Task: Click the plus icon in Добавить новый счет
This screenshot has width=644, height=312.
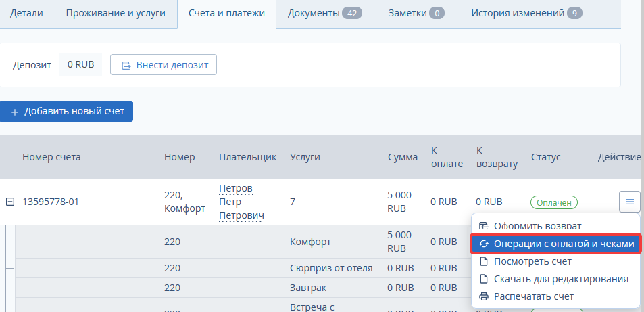Action: (x=15, y=112)
